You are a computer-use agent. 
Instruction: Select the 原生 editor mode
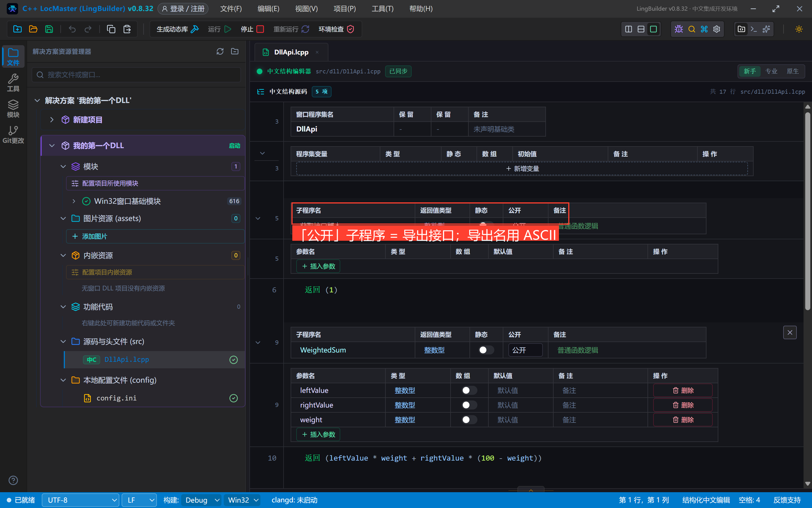[x=793, y=71]
